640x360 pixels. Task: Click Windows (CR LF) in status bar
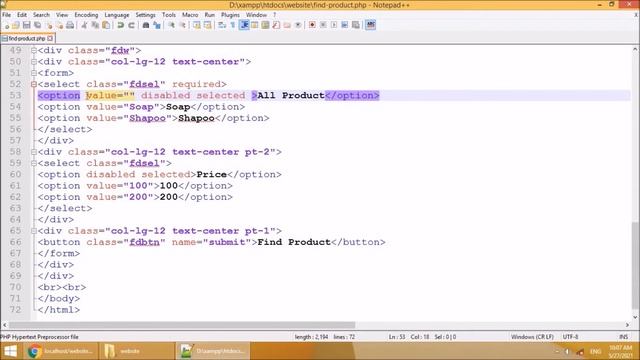click(x=532, y=337)
